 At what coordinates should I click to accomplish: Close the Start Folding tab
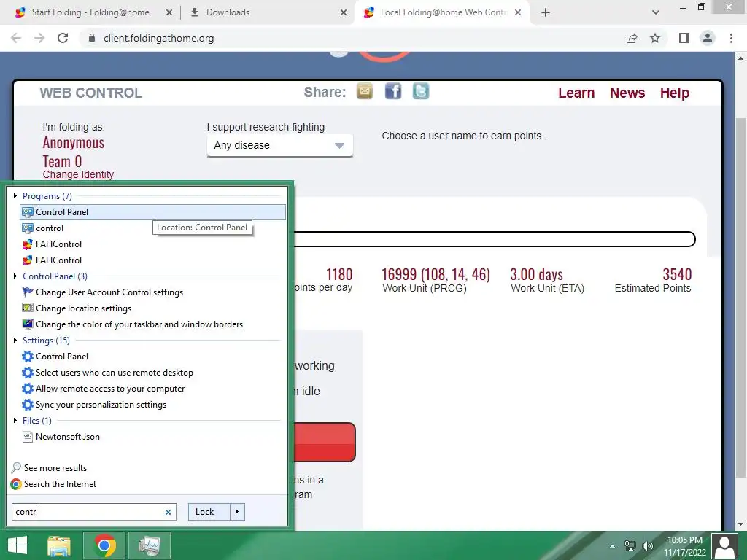pyautogui.click(x=169, y=12)
